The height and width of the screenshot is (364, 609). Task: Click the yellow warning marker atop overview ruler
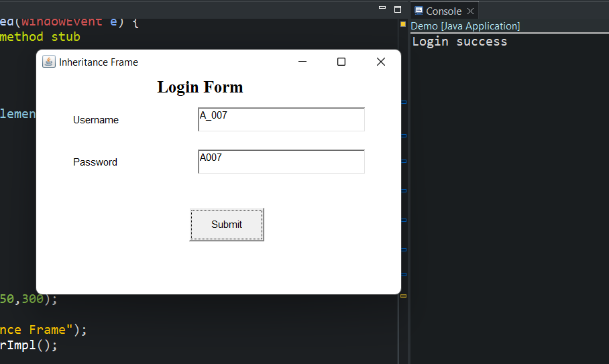pos(403,24)
